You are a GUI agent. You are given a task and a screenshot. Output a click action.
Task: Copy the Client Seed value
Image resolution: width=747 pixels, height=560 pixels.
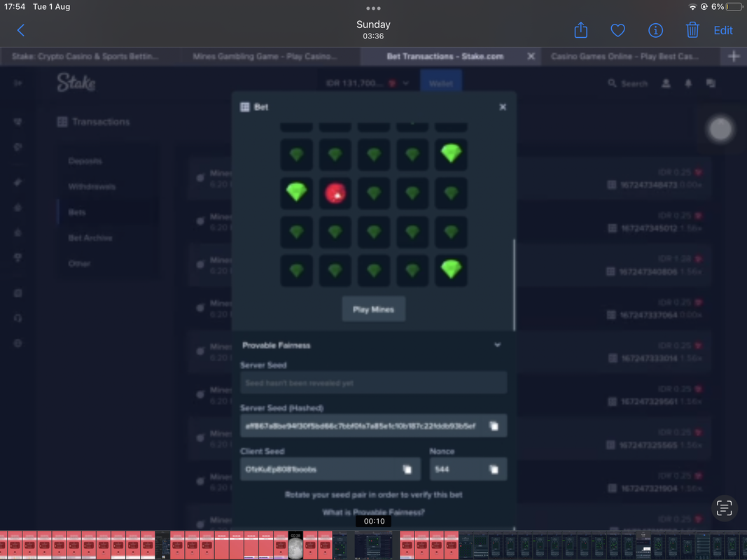point(407,469)
